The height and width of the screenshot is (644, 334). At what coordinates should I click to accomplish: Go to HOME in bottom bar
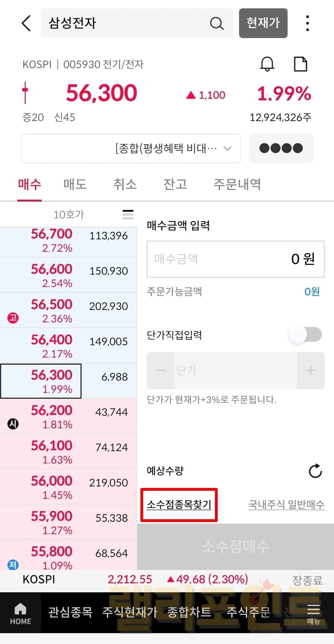(20, 613)
